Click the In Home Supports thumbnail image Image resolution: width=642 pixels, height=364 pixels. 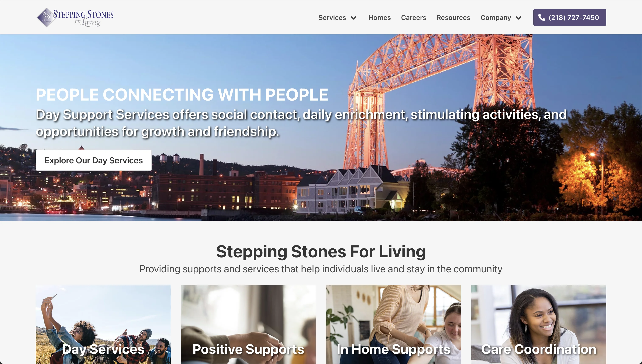(x=393, y=324)
